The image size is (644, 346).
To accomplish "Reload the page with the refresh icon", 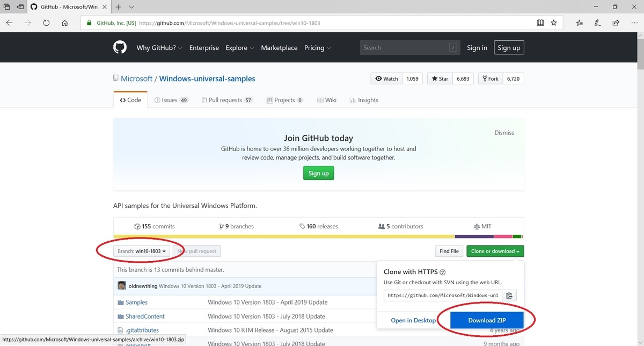I will tap(46, 23).
